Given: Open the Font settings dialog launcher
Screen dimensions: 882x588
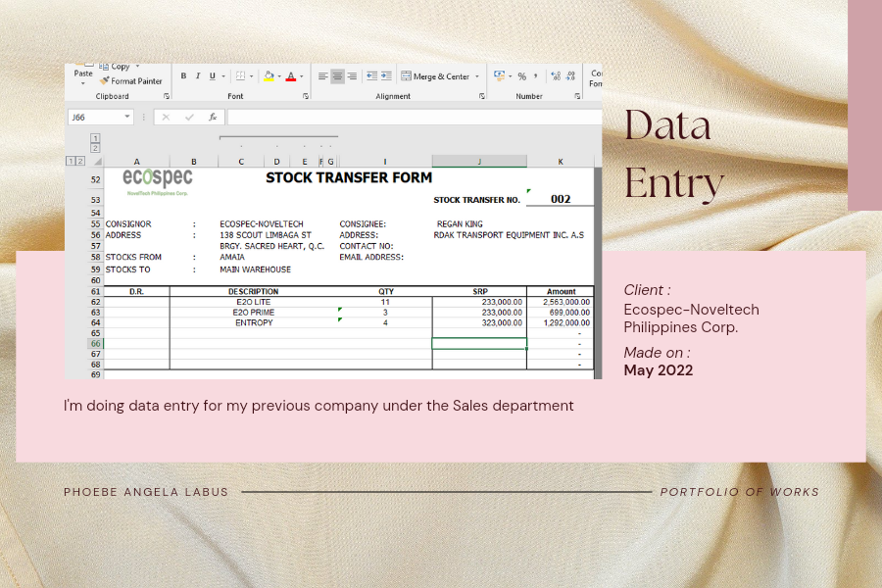Looking at the screenshot, I should [x=306, y=96].
